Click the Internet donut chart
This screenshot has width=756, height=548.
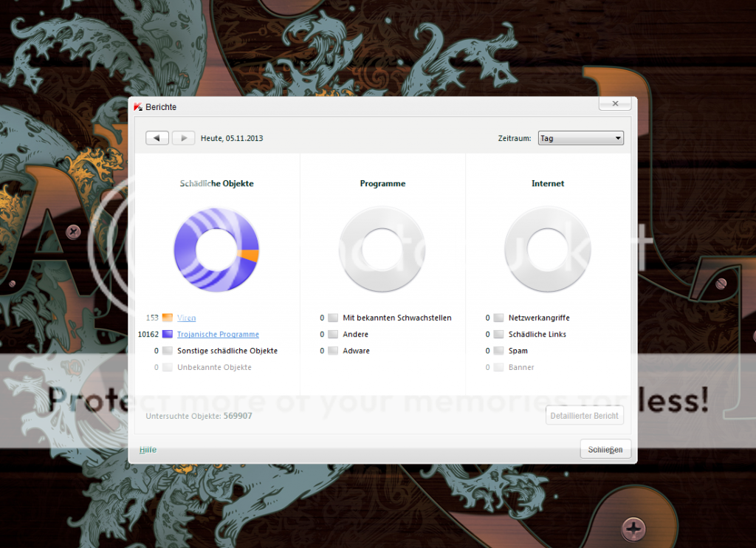click(547, 249)
